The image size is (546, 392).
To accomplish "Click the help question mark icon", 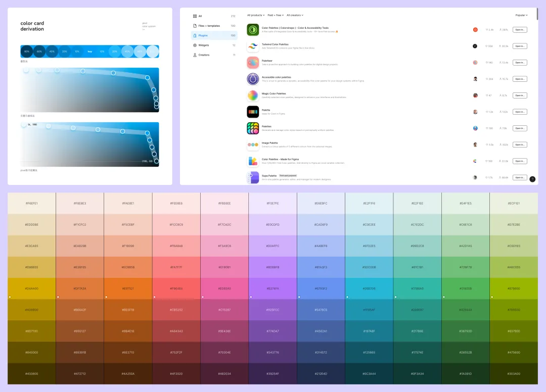I will click(532, 179).
